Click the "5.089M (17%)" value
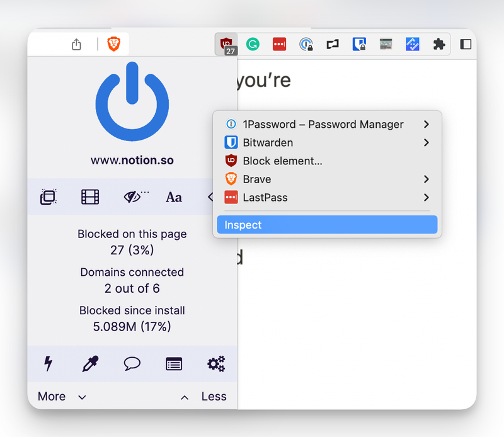Screen dimensions: 504x437 coord(132,326)
